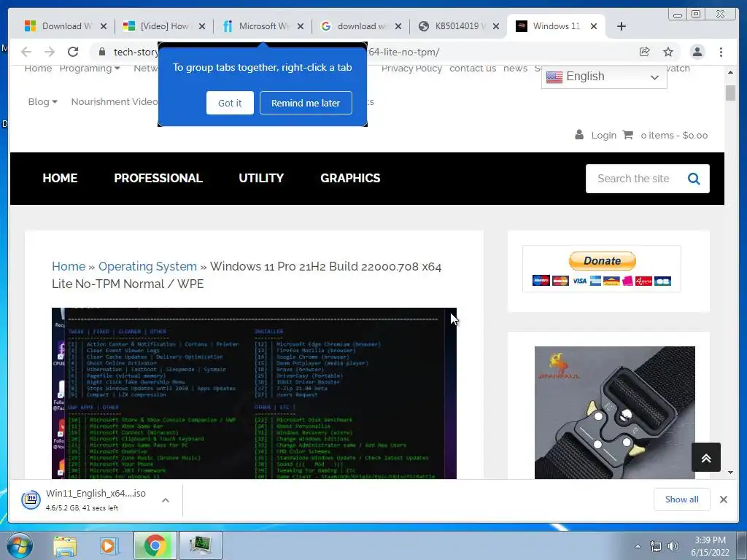The image size is (747, 560).
Task: Click 0 items - $0.00 cart text
Action: 674,135
